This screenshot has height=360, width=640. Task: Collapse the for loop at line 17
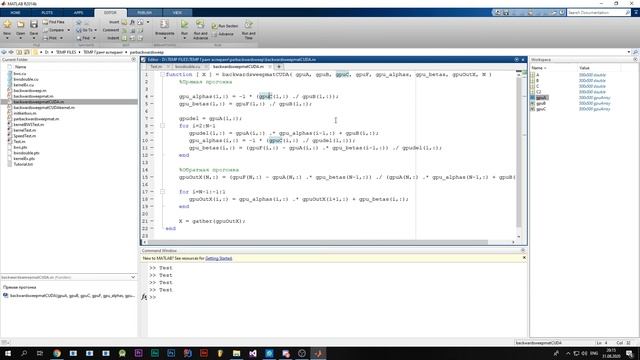[162, 192]
